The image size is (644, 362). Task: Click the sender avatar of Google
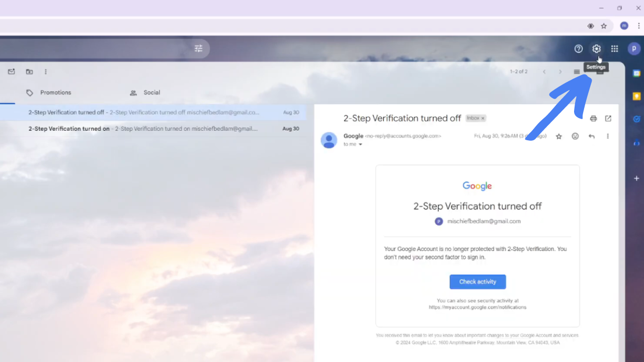point(329,140)
